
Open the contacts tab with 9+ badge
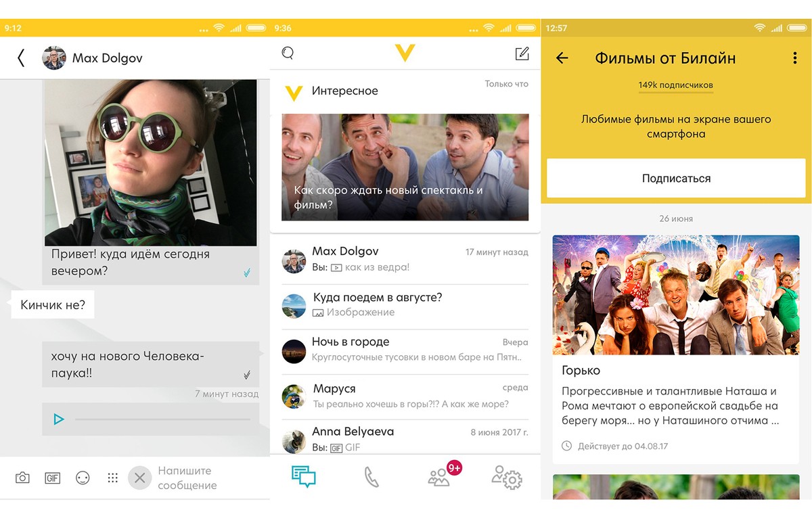coord(440,477)
